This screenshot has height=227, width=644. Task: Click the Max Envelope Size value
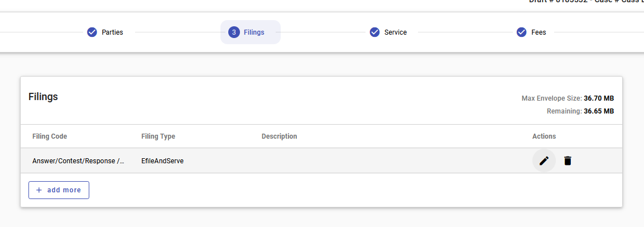click(598, 98)
